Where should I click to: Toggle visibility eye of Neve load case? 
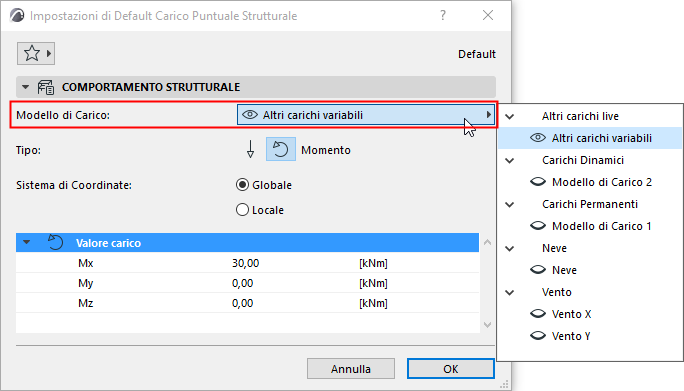click(x=537, y=270)
